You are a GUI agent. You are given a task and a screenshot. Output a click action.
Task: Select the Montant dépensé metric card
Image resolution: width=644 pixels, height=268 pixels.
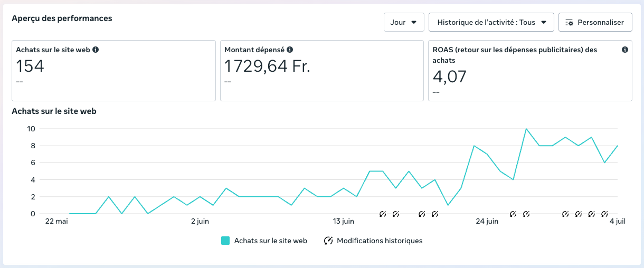coord(321,71)
